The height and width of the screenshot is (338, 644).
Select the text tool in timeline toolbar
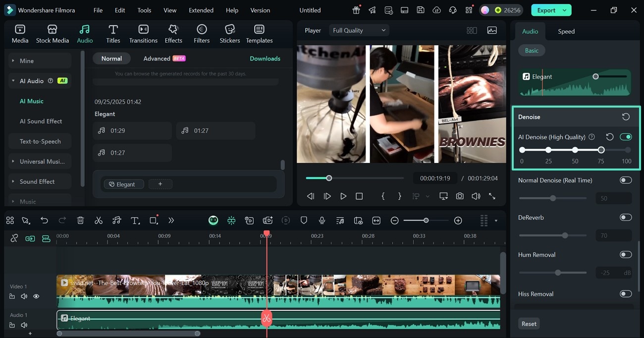(x=135, y=221)
